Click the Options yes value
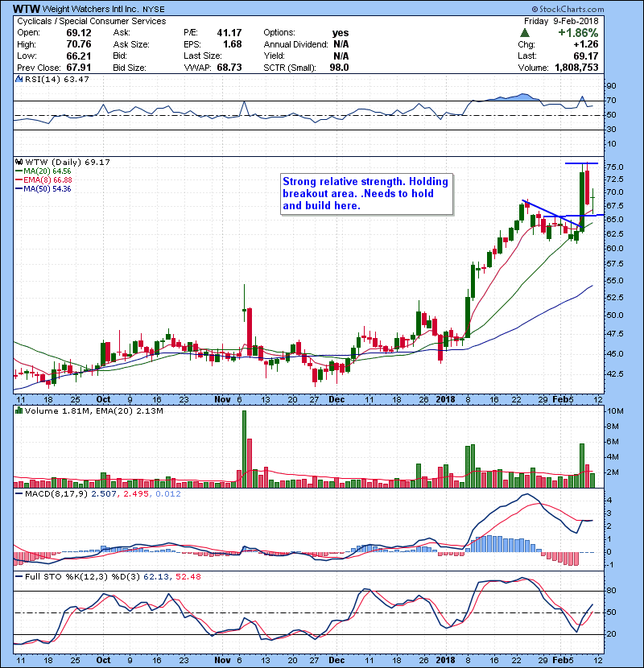644x668 pixels. (341, 33)
